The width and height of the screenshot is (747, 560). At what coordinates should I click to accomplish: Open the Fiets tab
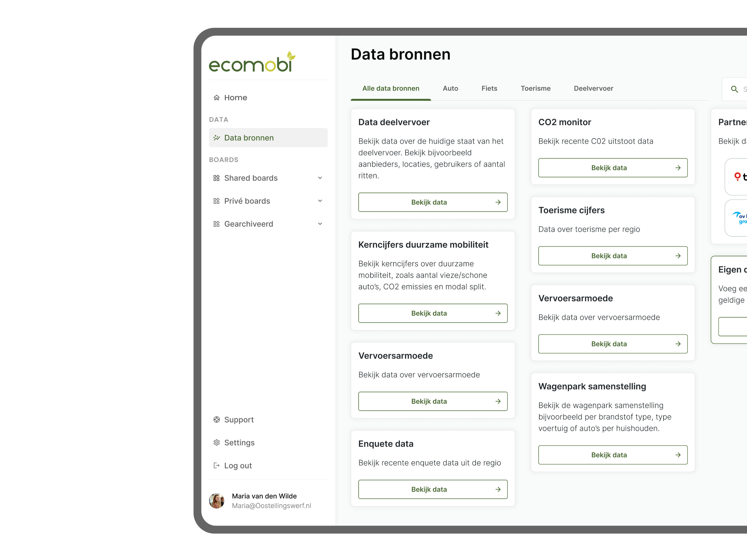click(x=489, y=88)
